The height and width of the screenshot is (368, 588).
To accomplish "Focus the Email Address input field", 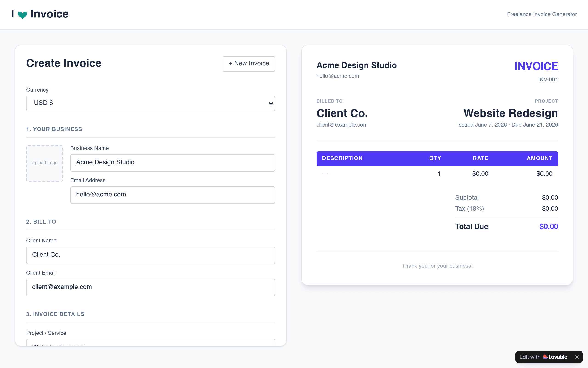I will 172,195.
